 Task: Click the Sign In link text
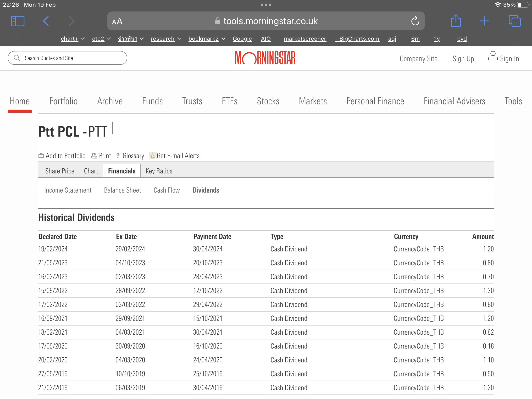pos(509,59)
